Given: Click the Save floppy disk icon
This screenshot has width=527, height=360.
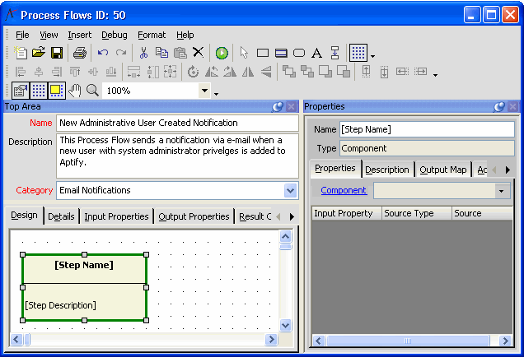Looking at the screenshot, I should (57, 53).
